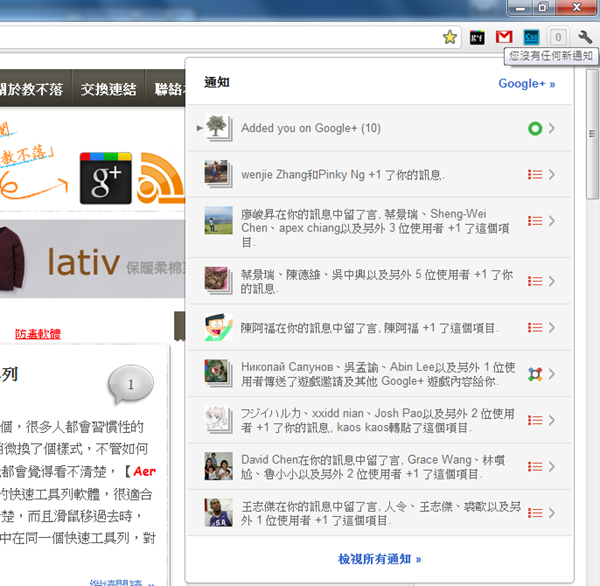Click the vertical scrollbar thumb on right
This screenshot has height=586, width=600.
(592, 134)
